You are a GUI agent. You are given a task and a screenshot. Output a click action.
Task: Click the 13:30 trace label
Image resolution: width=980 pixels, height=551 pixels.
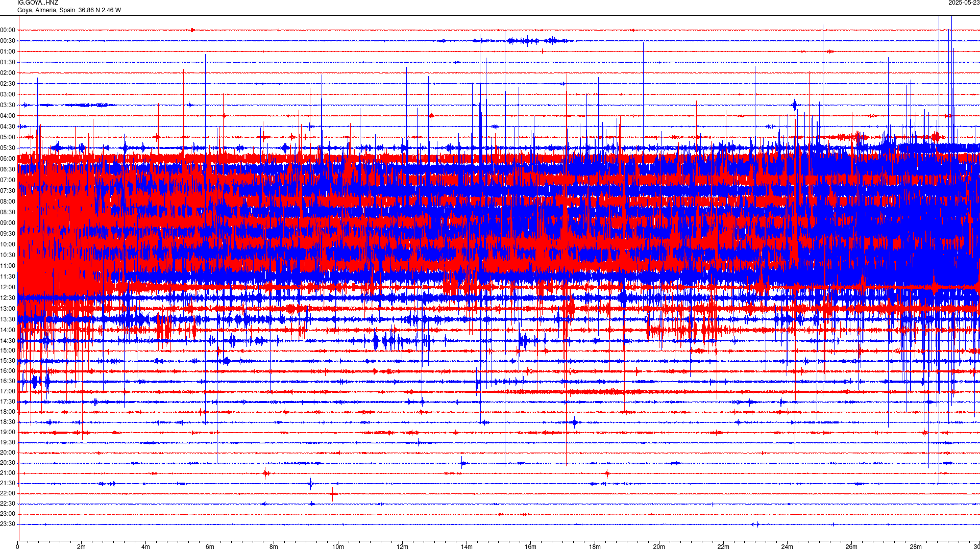click(8, 320)
